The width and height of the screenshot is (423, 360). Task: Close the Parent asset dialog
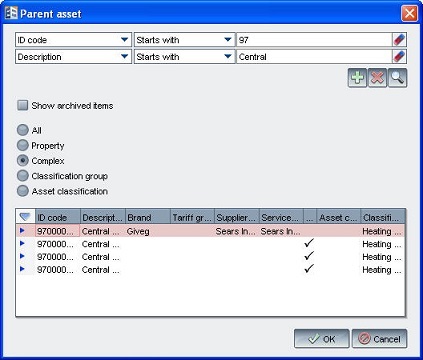(x=409, y=13)
